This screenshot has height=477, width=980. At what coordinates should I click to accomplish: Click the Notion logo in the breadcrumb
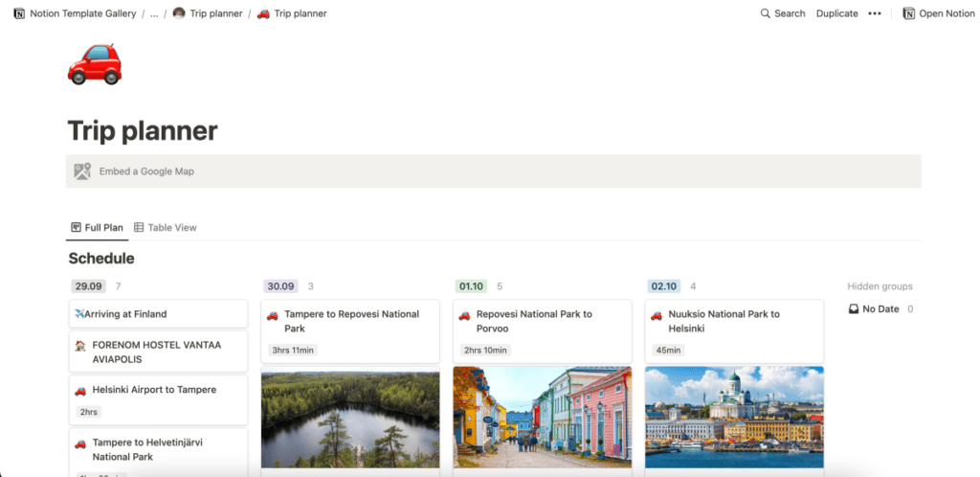click(18, 13)
